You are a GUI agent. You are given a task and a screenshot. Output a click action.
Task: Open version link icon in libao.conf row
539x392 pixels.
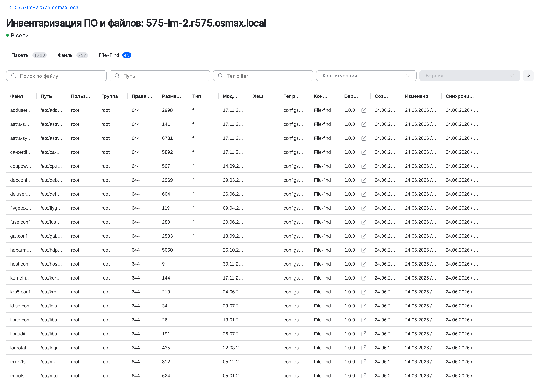pos(364,320)
